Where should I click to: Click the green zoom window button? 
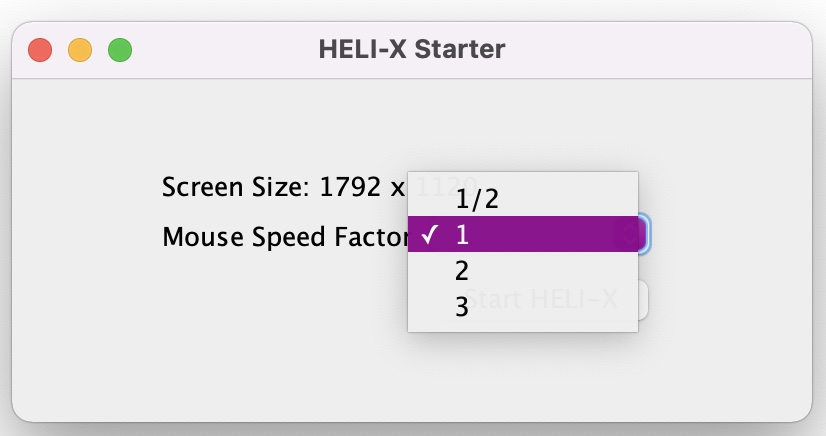120,49
